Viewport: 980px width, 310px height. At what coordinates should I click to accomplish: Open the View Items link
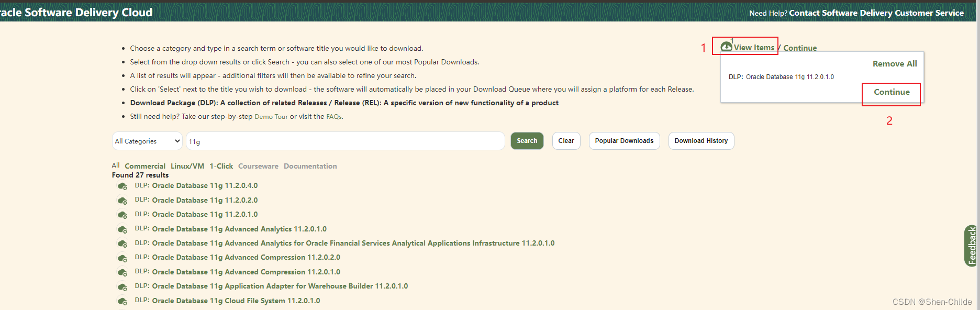(754, 48)
